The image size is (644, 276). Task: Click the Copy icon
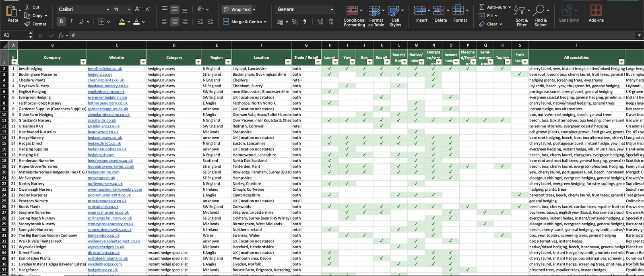27,16
